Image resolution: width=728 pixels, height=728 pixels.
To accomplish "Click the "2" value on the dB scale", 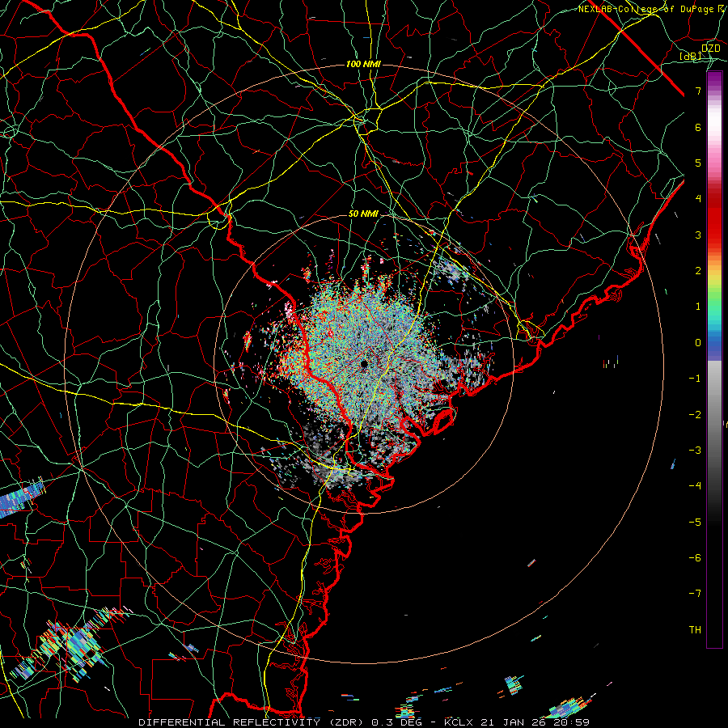I will (698, 271).
